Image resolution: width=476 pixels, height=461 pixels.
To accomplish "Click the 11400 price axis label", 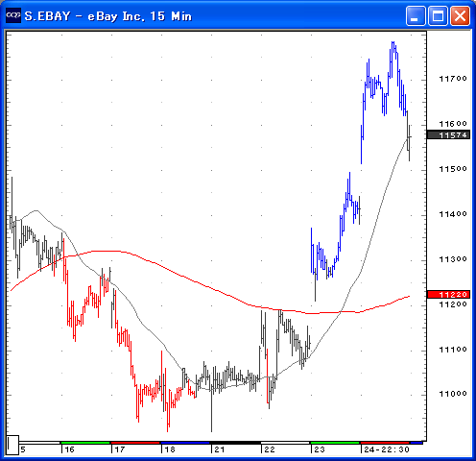I will pos(453,214).
